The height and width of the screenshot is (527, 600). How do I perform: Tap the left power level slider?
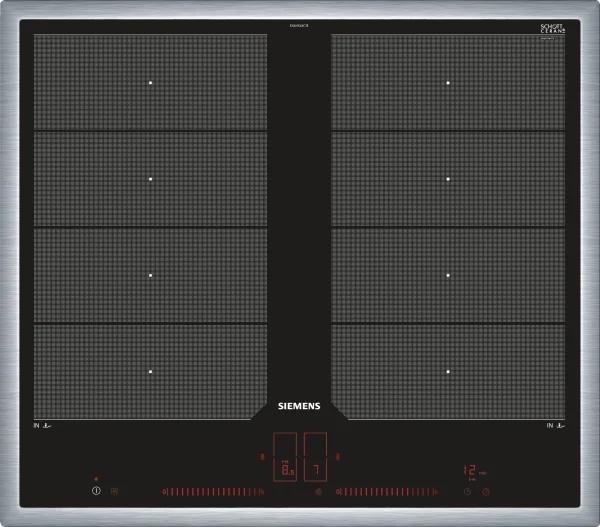pos(213,492)
